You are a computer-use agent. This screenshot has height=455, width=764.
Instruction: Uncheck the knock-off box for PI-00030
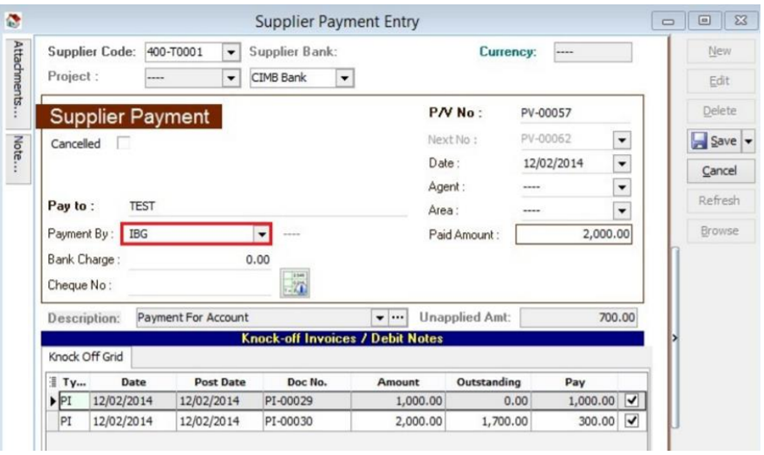[x=631, y=421]
